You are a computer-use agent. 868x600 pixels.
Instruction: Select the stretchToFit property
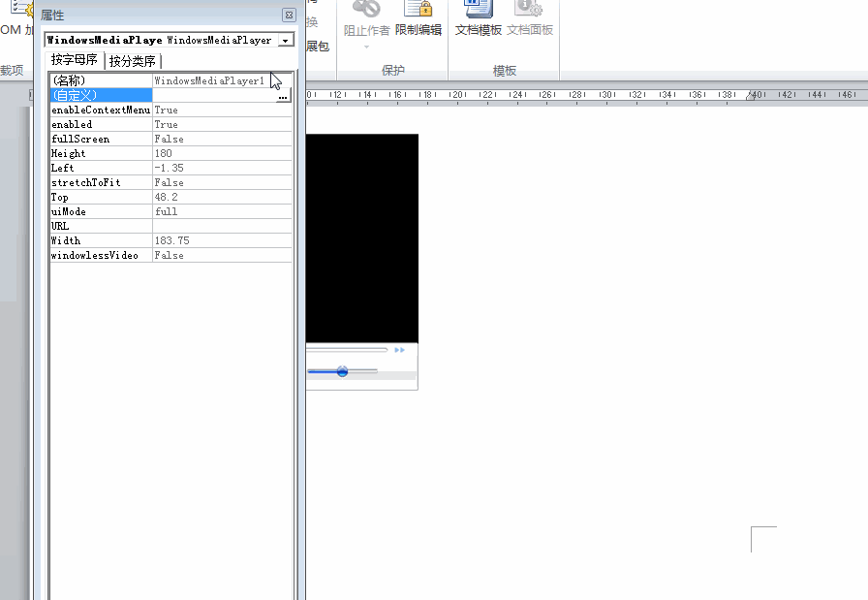(x=101, y=182)
